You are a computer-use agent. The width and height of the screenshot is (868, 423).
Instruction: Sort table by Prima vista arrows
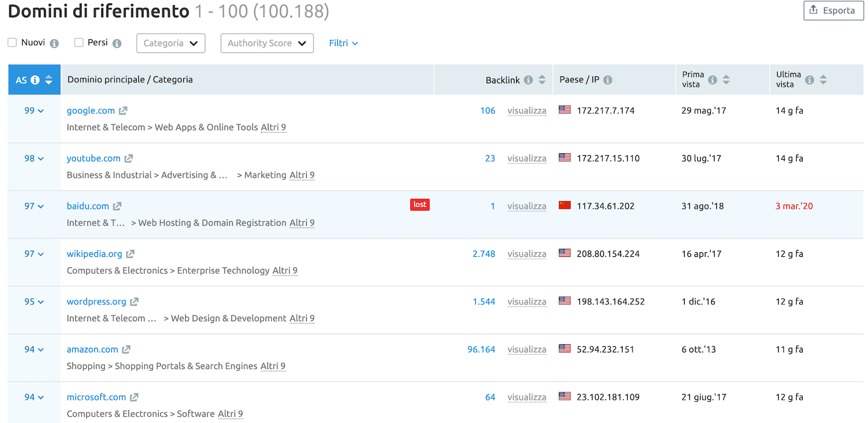coord(726,80)
